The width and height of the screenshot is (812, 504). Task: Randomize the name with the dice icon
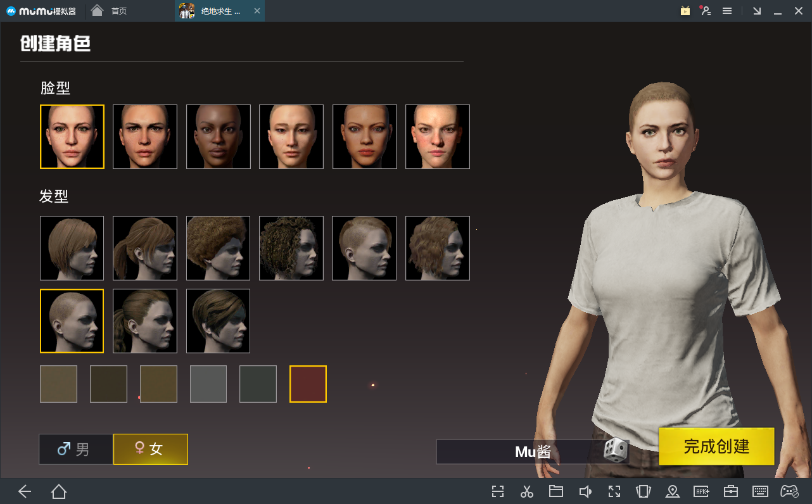point(615,450)
